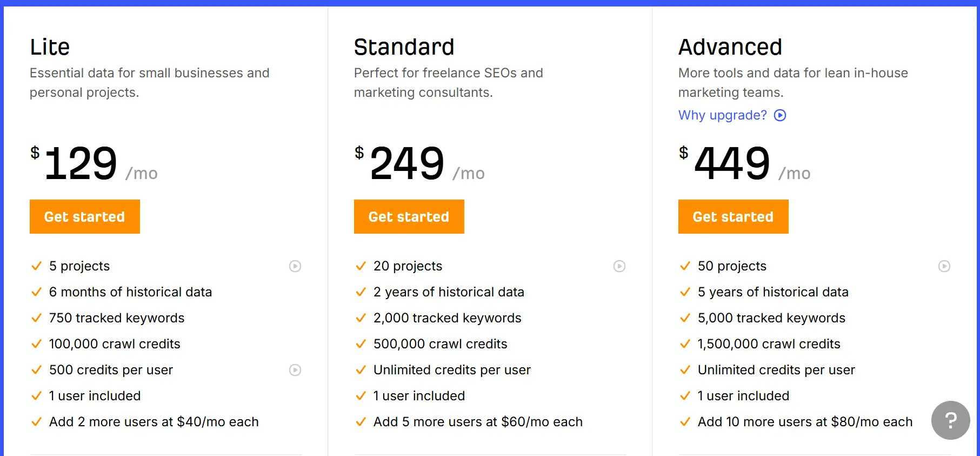980x456 pixels.
Task: Click the checkmark beside 2 years of historical data
Action: point(361,292)
